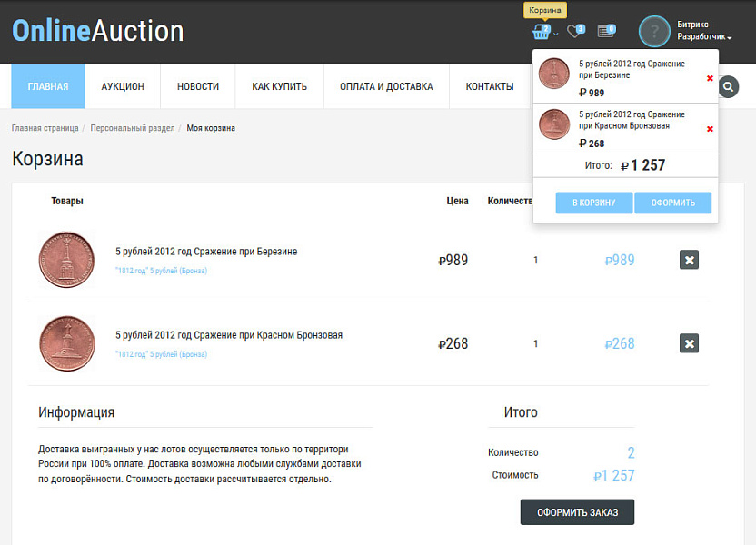
Task: Open the Персональный раздел breadcrumb link
Action: coord(133,128)
